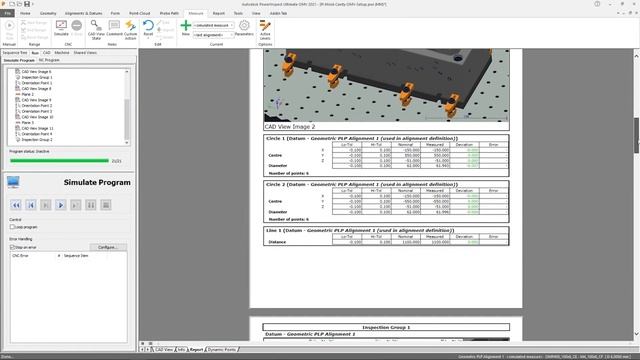
Task: Select Orientation Point 4 in sequence list
Action: coord(37,134)
